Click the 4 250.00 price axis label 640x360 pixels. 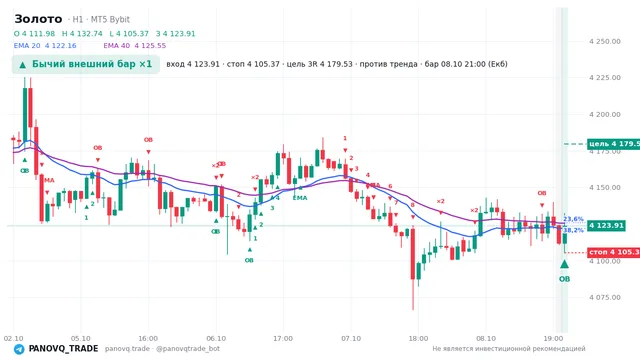coord(604,42)
